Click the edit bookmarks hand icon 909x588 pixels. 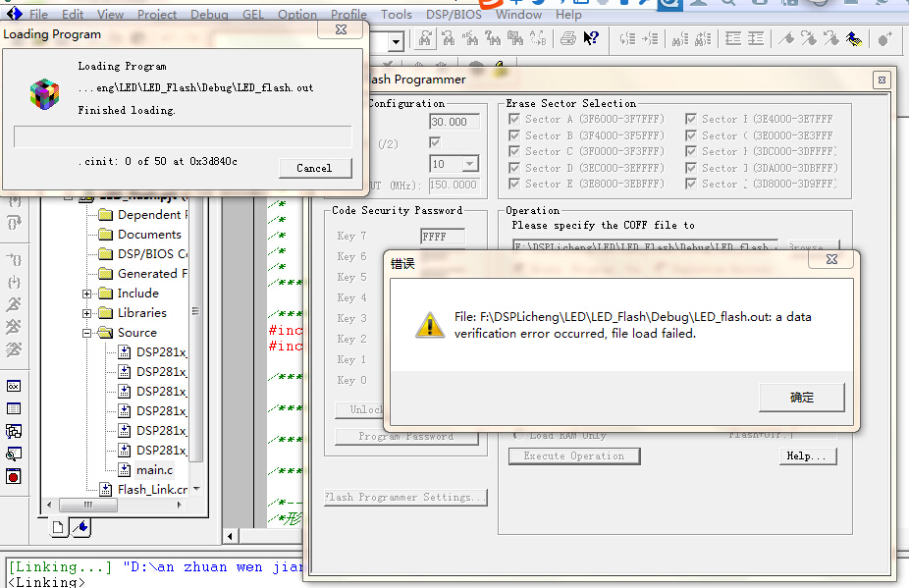click(854, 39)
